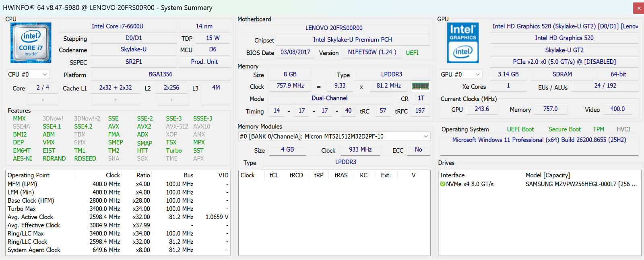Click the HVCI label

[623, 129]
